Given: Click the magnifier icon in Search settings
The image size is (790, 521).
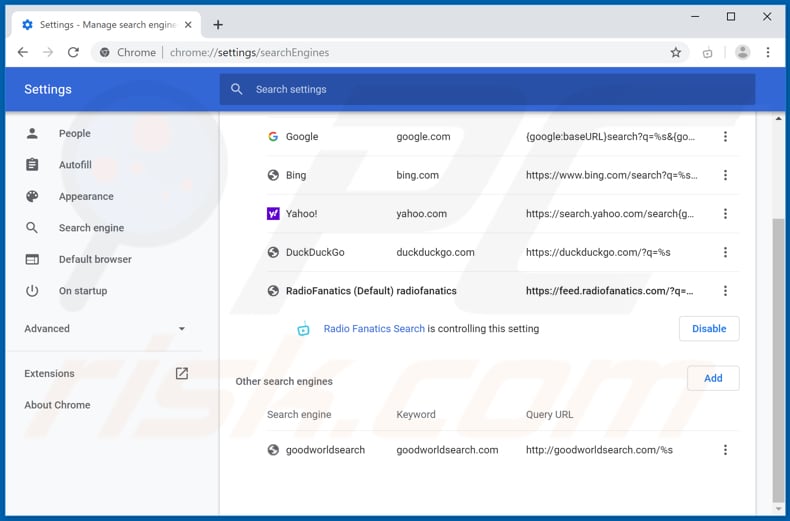Looking at the screenshot, I should point(236,89).
